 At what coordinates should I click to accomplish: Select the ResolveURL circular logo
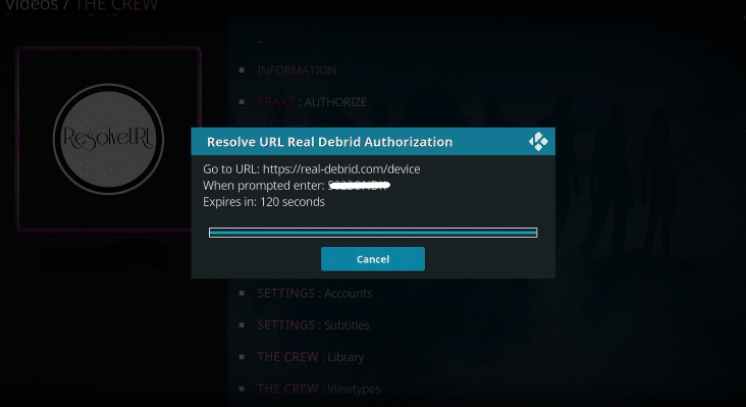(108, 139)
